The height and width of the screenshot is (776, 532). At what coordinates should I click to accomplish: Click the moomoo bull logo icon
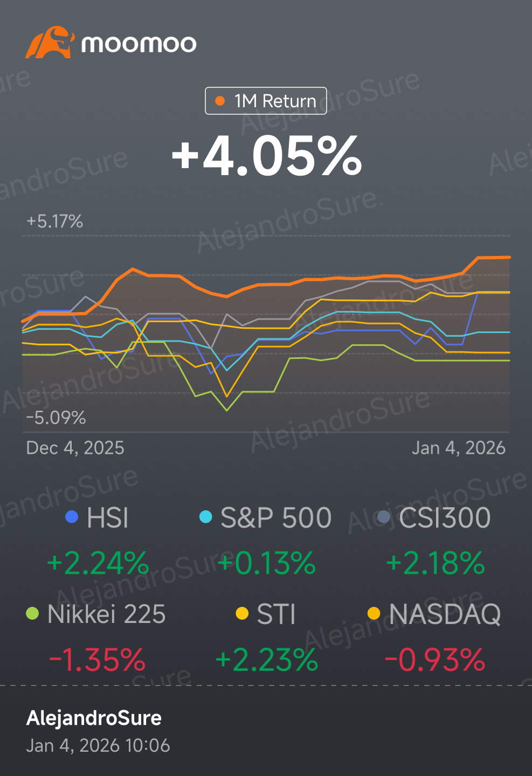coord(49,43)
